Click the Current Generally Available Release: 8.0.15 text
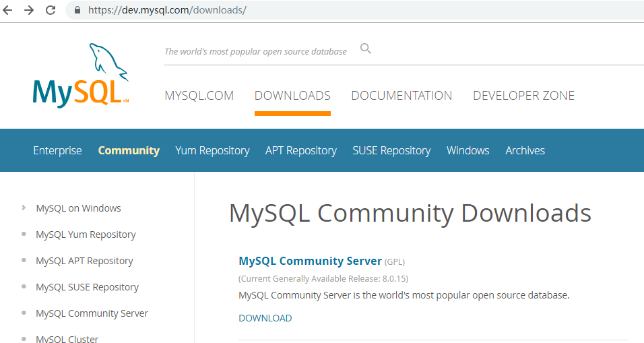644x343 pixels. coord(323,278)
